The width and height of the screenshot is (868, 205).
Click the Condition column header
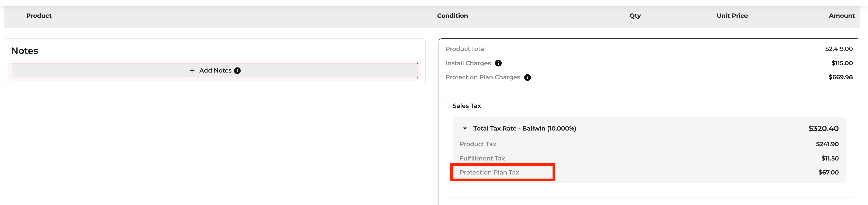coord(452,16)
